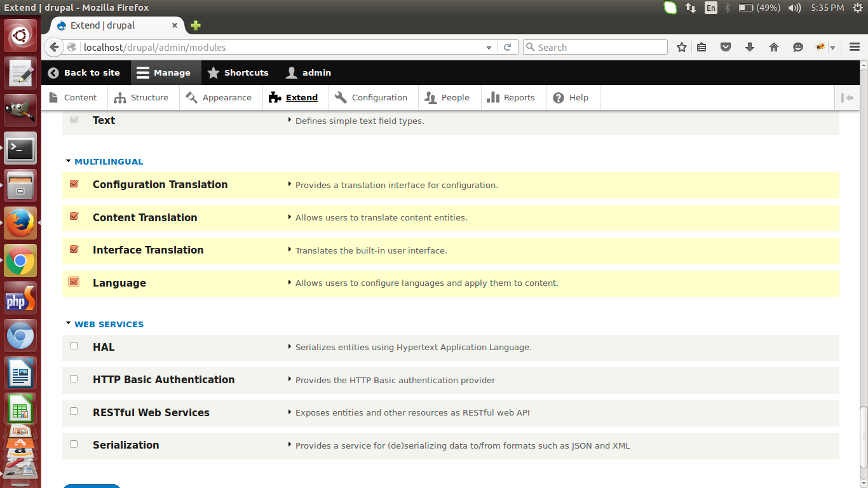Click the admin user account icon
The image size is (868, 488).
click(x=308, y=72)
